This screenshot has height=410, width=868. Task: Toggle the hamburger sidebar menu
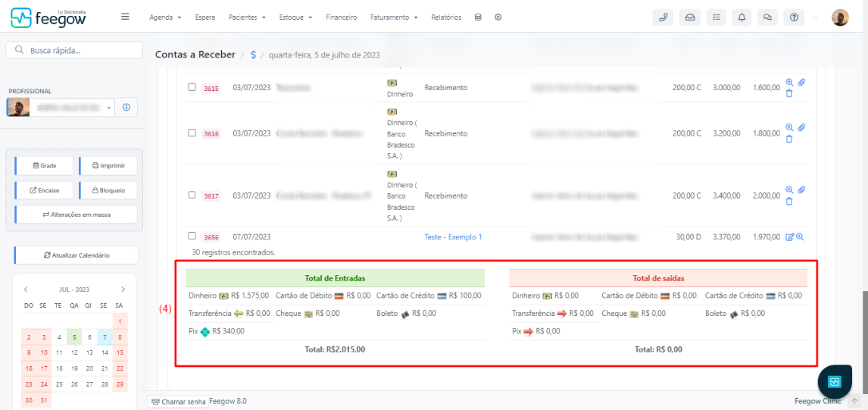pyautogui.click(x=125, y=17)
